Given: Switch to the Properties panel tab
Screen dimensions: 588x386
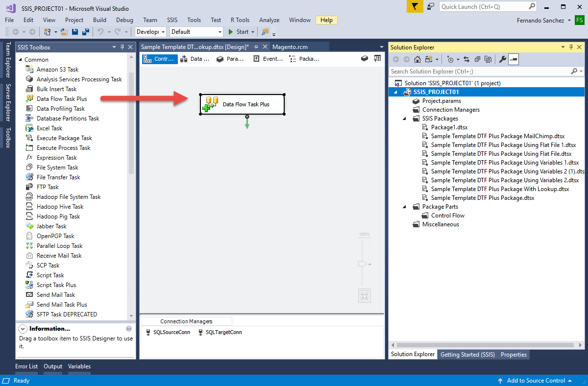Looking at the screenshot, I should pos(514,355).
